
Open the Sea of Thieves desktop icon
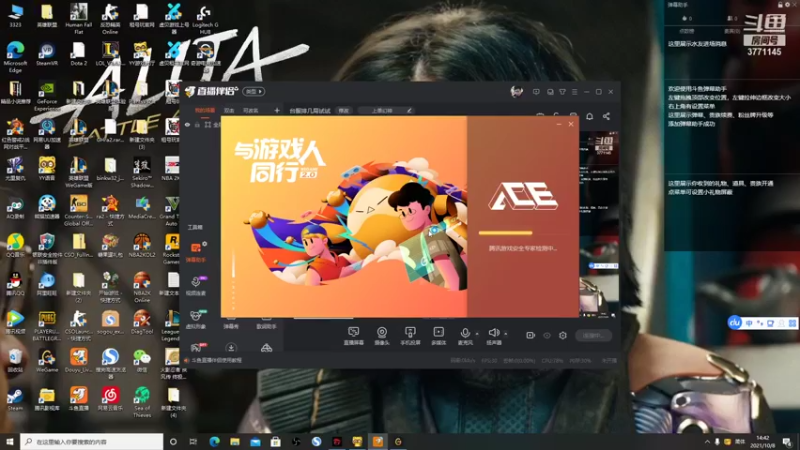click(x=142, y=402)
